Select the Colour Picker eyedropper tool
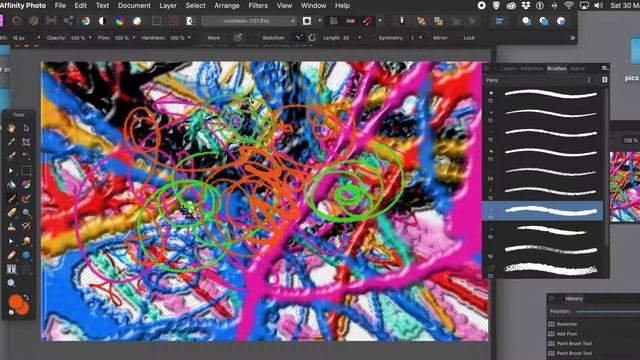Image resolution: width=640 pixels, height=360 pixels. tap(11, 142)
